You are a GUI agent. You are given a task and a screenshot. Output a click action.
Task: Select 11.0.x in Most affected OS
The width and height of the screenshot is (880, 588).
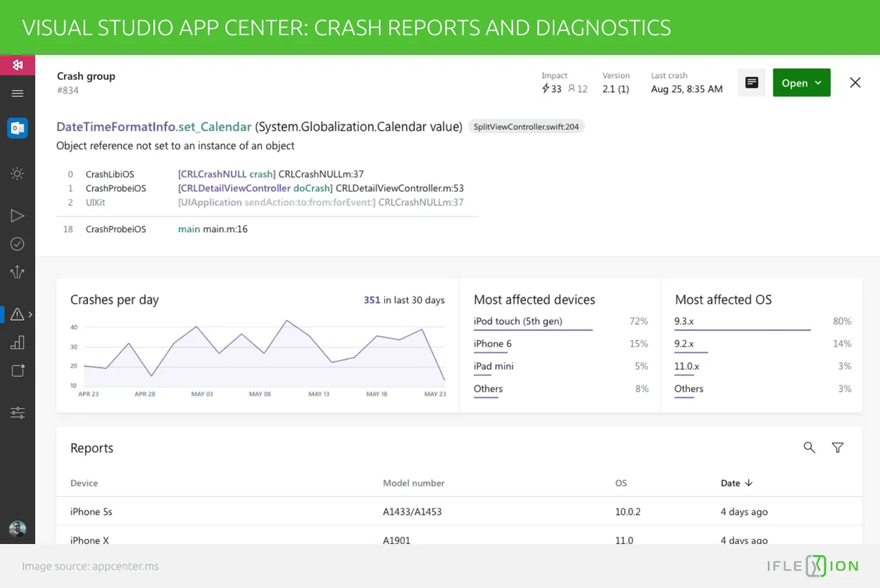(687, 366)
